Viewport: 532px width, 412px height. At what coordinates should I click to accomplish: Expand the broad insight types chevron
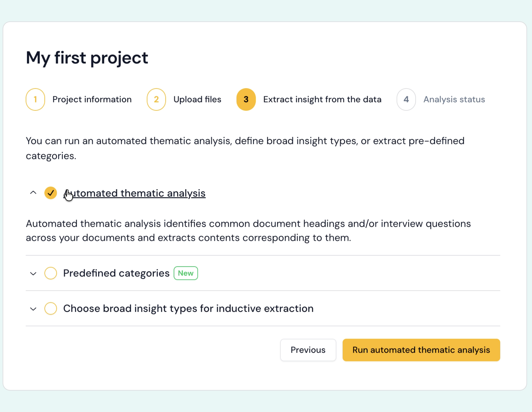point(33,309)
